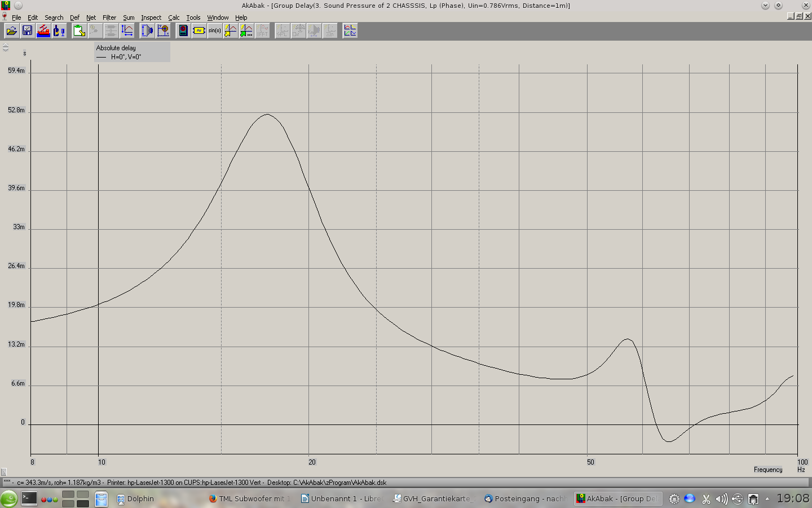812x508 pixels.
Task: Switch to the Dolphin taskbar window
Action: (x=135, y=499)
